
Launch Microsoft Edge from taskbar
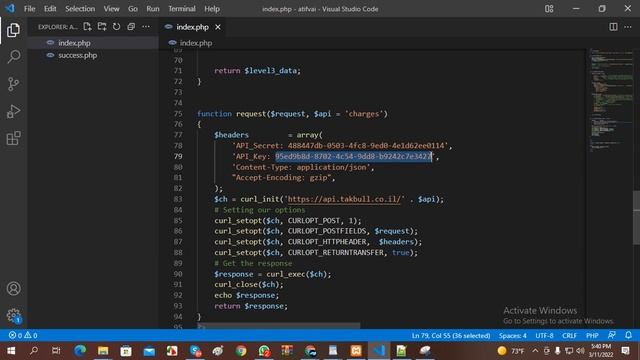pyautogui.click(x=80, y=351)
